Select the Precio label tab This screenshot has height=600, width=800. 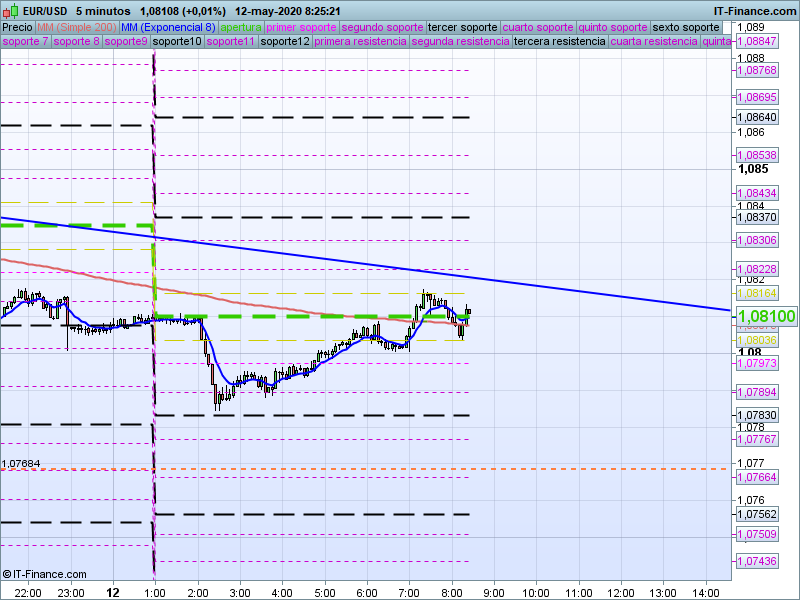(18, 27)
